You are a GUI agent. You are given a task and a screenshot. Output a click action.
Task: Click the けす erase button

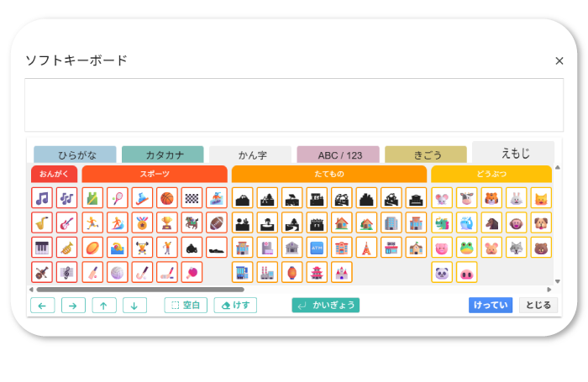[x=235, y=306]
